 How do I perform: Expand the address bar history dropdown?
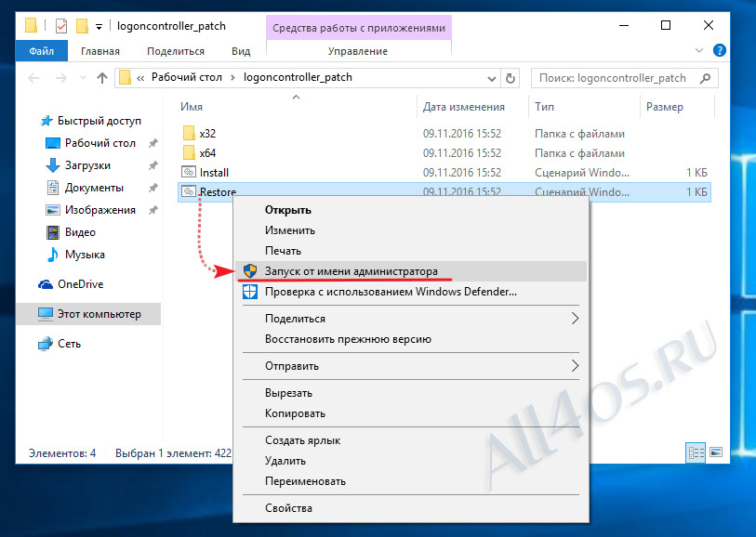[491, 78]
